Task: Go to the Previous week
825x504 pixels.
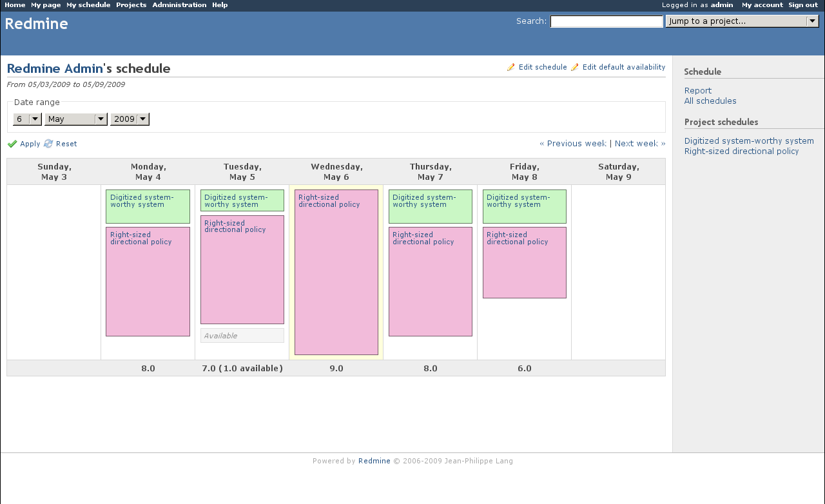Action: (573, 144)
